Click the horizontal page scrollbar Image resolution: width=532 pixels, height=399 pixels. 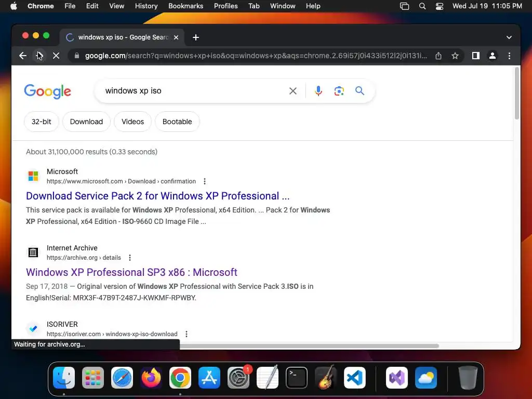309,345
